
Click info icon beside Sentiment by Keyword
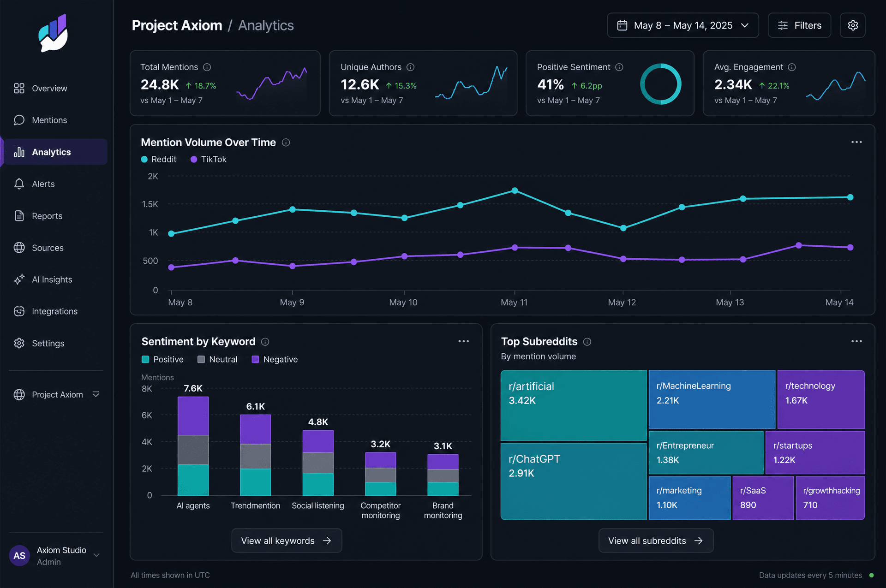click(265, 341)
